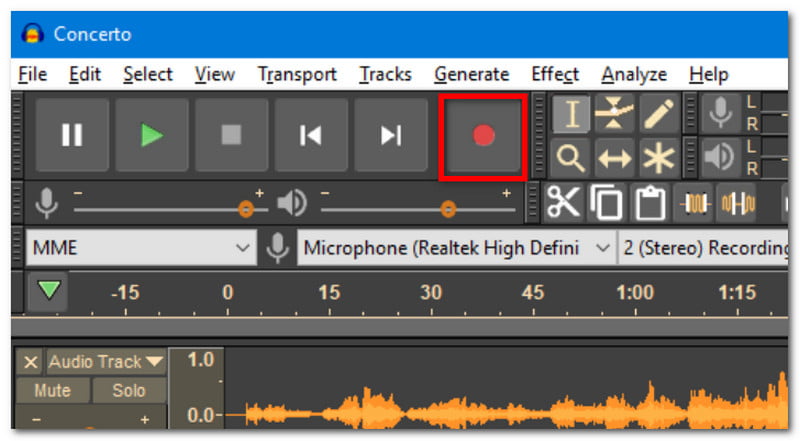Open the Select menu
The width and height of the screenshot is (800, 441).
point(148,75)
